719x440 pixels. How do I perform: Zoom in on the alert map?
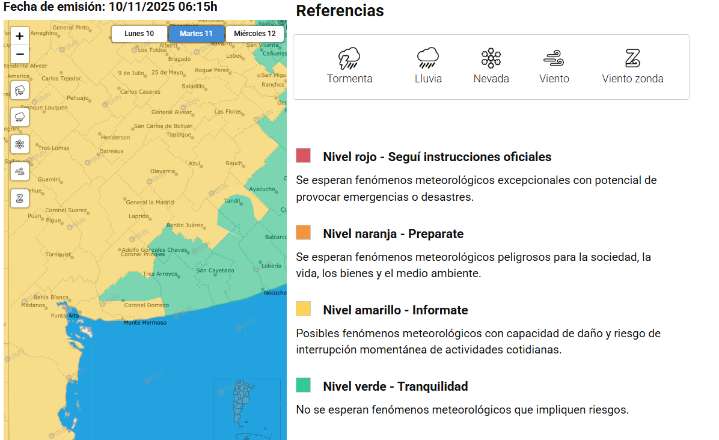tap(20, 36)
